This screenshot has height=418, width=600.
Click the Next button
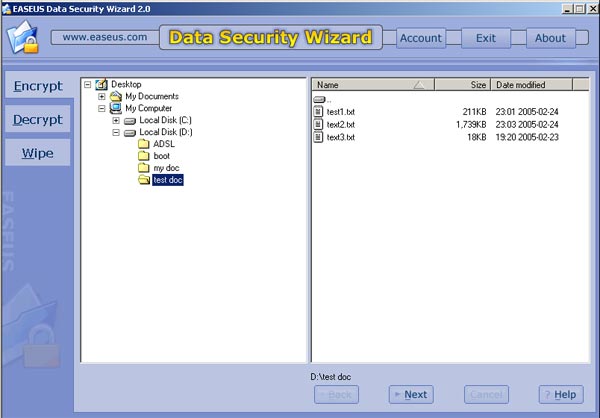(411, 394)
